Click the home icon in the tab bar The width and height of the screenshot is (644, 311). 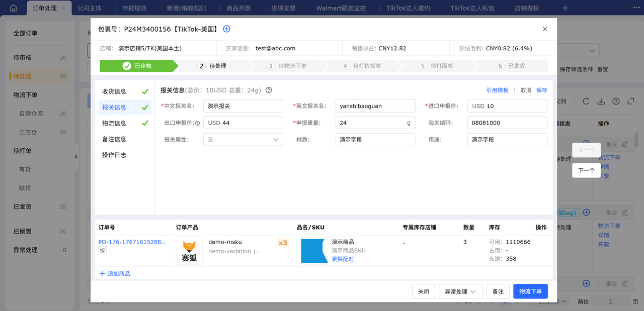(13, 8)
